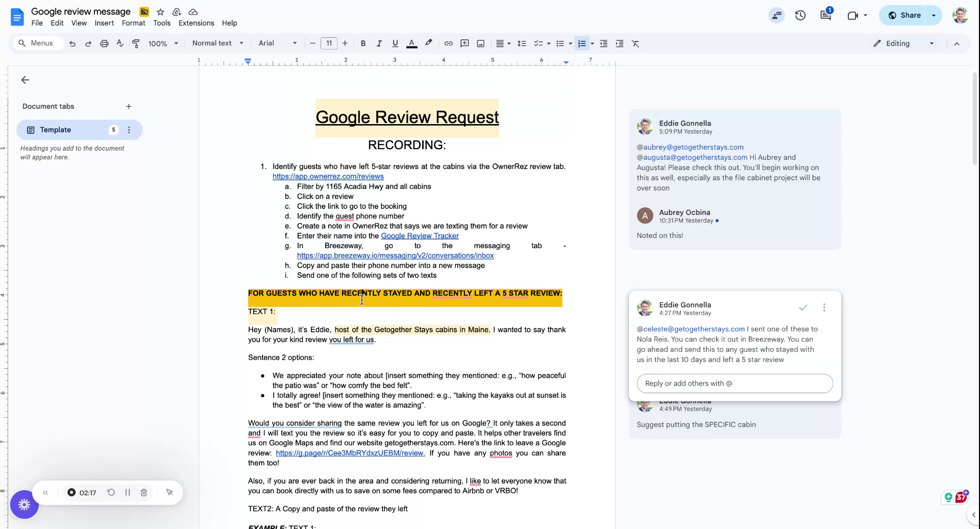Viewport: 980px width, 529px height.
Task: Open the Insert menu
Action: coord(104,23)
